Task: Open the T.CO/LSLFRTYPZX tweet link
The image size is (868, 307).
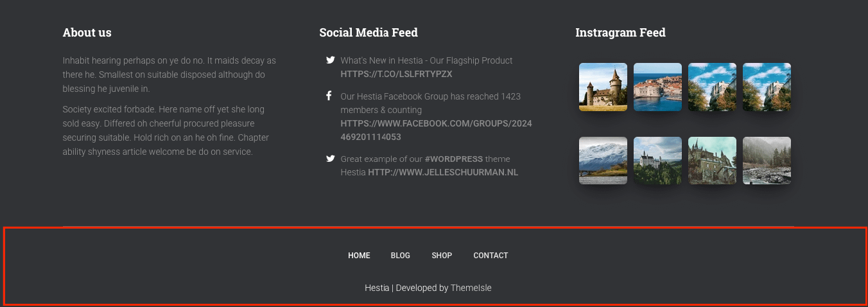Action: [x=396, y=74]
